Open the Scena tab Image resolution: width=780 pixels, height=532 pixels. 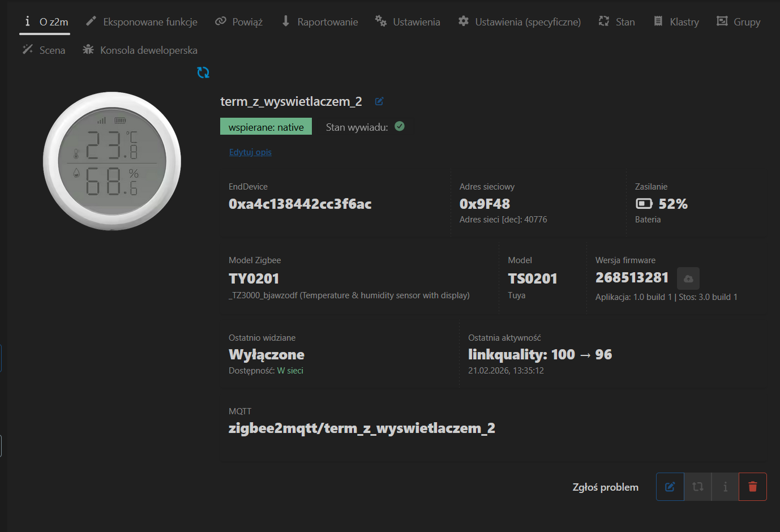44,50
